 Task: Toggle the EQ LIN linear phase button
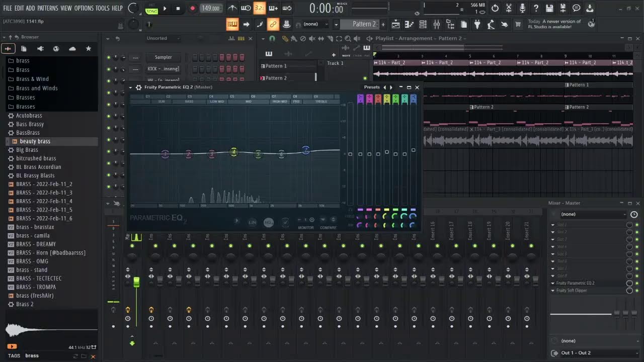(253, 222)
